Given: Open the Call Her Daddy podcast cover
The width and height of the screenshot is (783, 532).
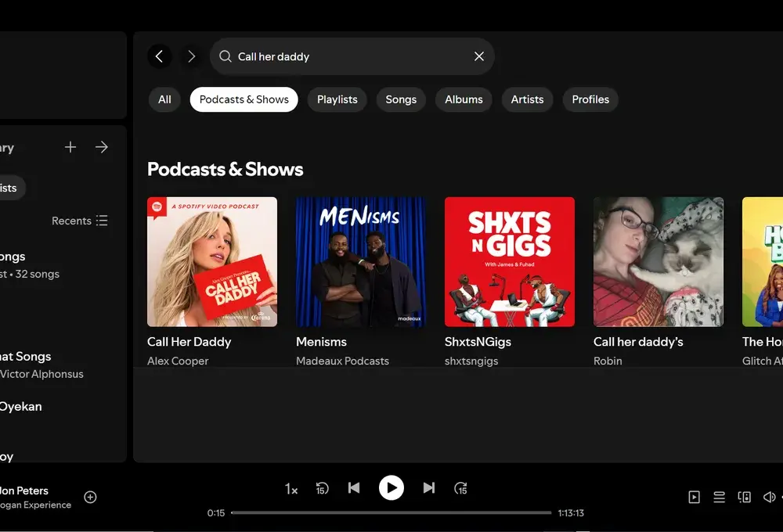Looking at the screenshot, I should [x=211, y=261].
